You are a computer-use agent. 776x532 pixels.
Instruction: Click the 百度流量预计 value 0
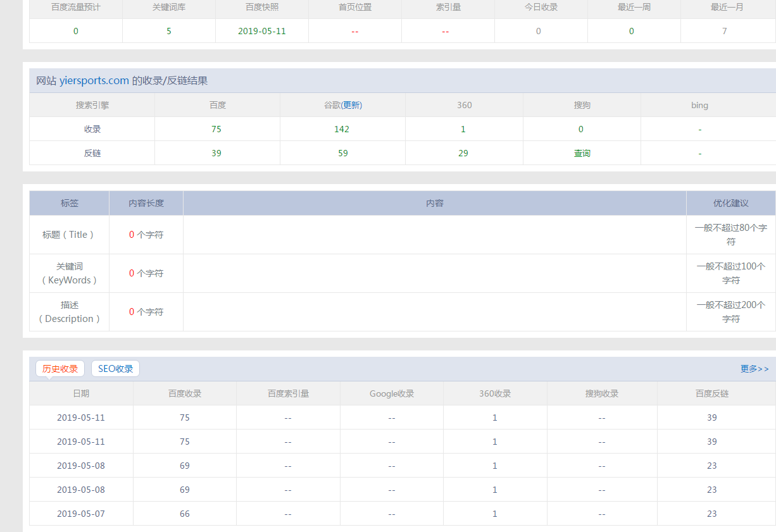click(76, 31)
